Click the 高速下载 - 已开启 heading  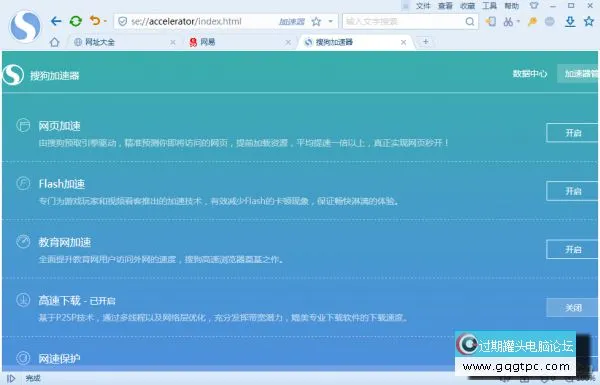[77, 301]
